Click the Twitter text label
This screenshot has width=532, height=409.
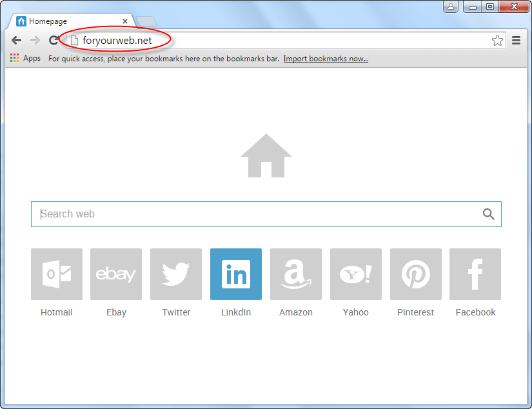[176, 312]
